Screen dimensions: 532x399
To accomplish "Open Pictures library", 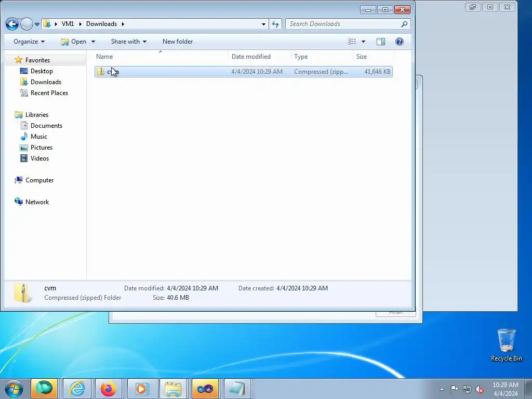I will (x=42, y=147).
